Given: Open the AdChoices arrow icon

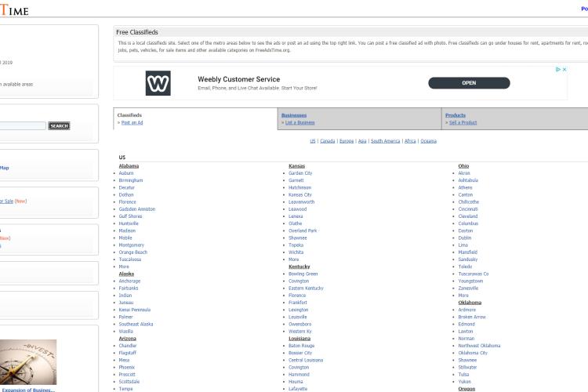Looking at the screenshot, I should (x=558, y=70).
